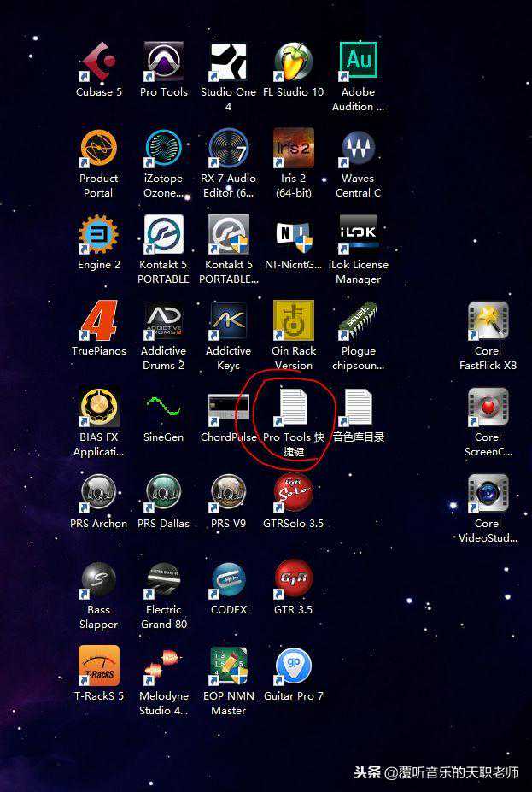
Task: Click the Waves Central shortcut
Action: point(358,150)
